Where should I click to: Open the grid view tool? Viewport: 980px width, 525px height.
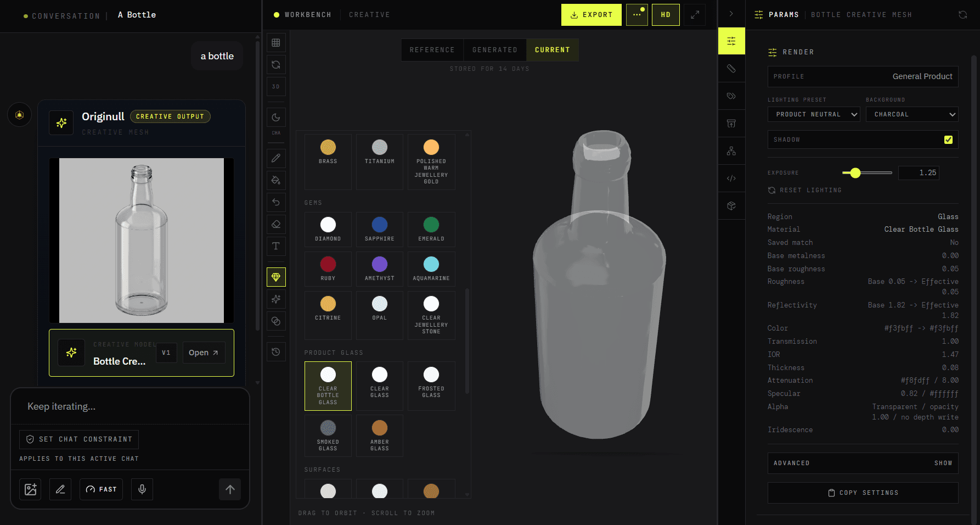tap(276, 42)
